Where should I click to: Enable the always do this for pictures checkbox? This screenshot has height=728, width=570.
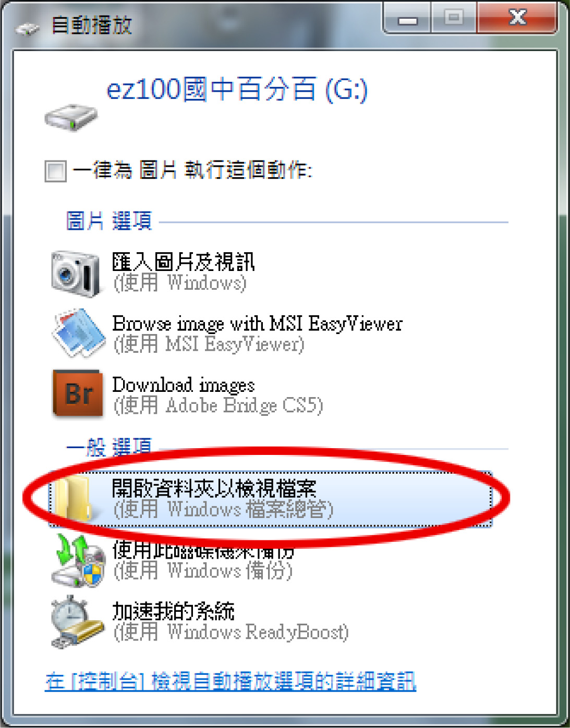tap(55, 171)
